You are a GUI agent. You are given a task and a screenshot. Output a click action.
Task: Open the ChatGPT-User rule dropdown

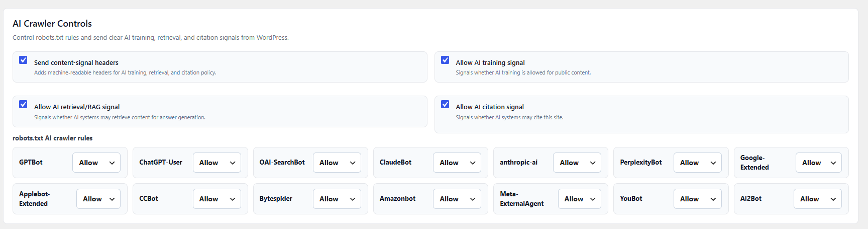pos(216,163)
